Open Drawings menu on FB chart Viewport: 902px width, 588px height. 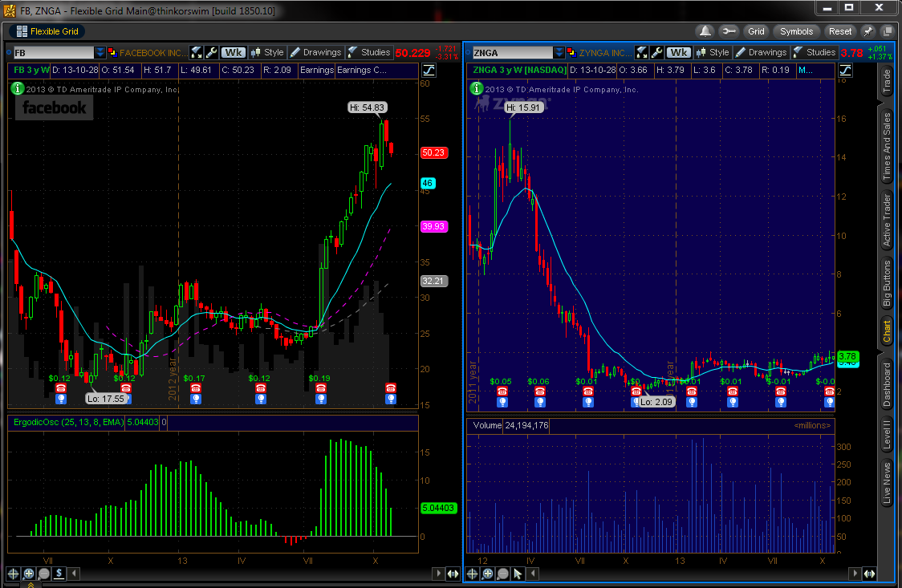[x=315, y=53]
